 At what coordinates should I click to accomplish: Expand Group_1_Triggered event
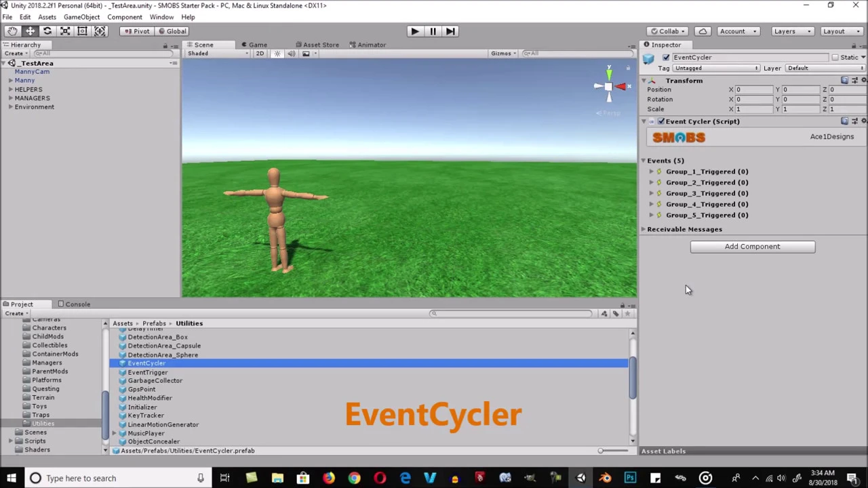(652, 172)
